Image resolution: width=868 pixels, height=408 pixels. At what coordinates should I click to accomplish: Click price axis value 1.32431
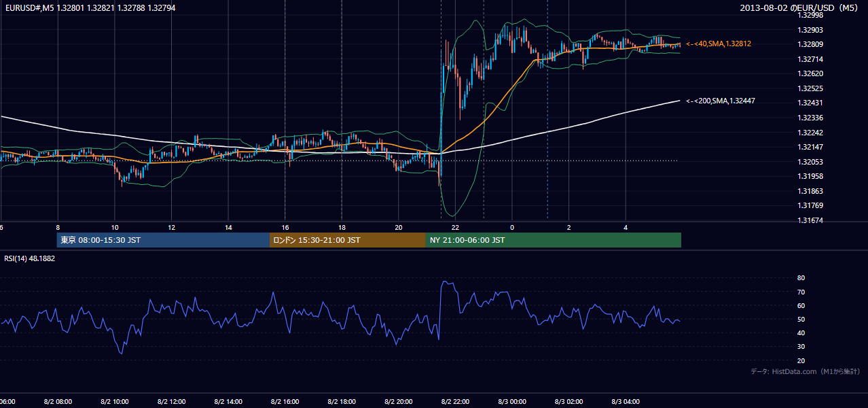point(810,103)
